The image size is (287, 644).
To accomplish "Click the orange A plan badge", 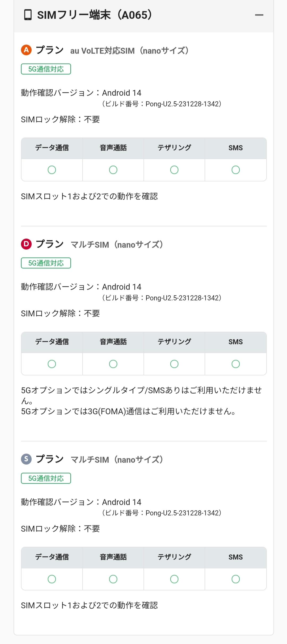I will (x=26, y=50).
